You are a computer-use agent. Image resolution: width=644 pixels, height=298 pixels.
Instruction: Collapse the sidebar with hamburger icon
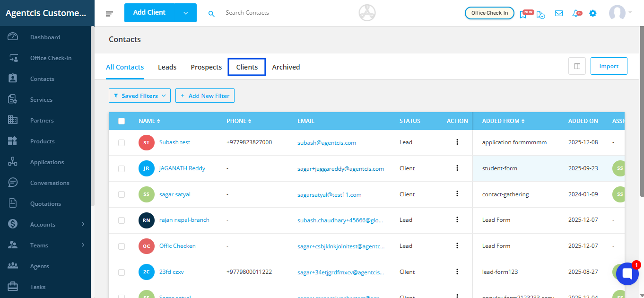coord(109,14)
